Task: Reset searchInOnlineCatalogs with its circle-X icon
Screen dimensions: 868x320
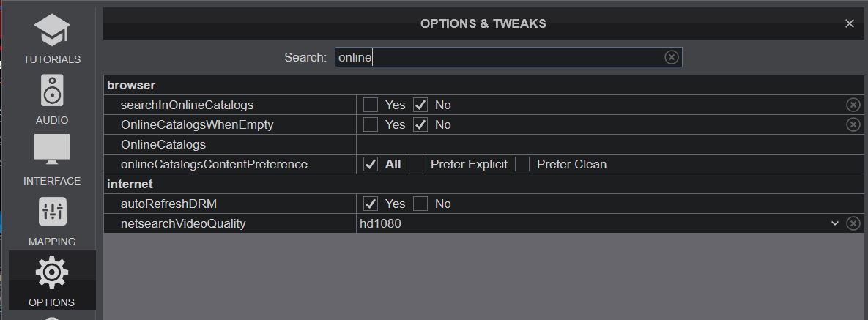Action: pyautogui.click(x=853, y=105)
